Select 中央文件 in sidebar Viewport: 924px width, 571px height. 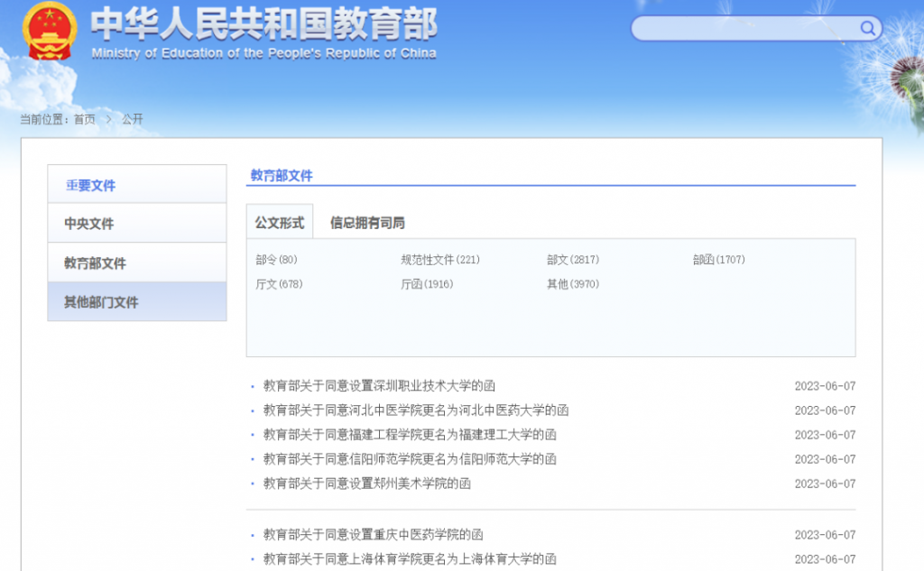pyautogui.click(x=137, y=224)
